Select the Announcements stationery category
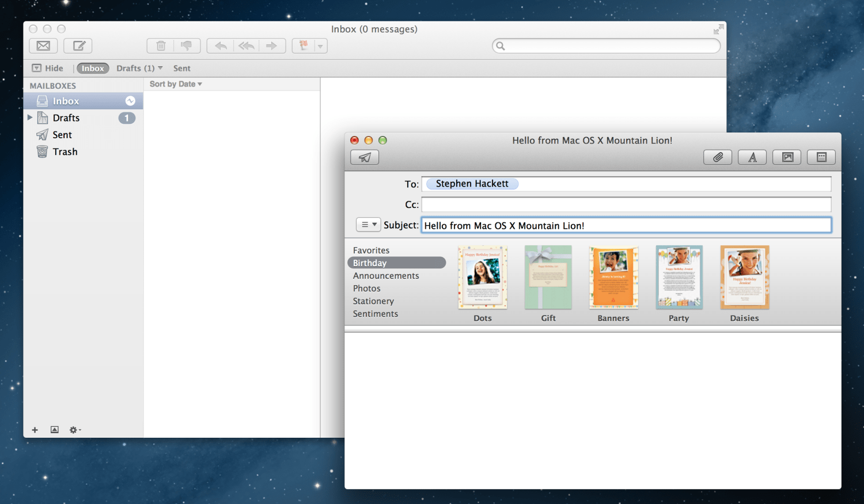The height and width of the screenshot is (504, 864). 386,276
